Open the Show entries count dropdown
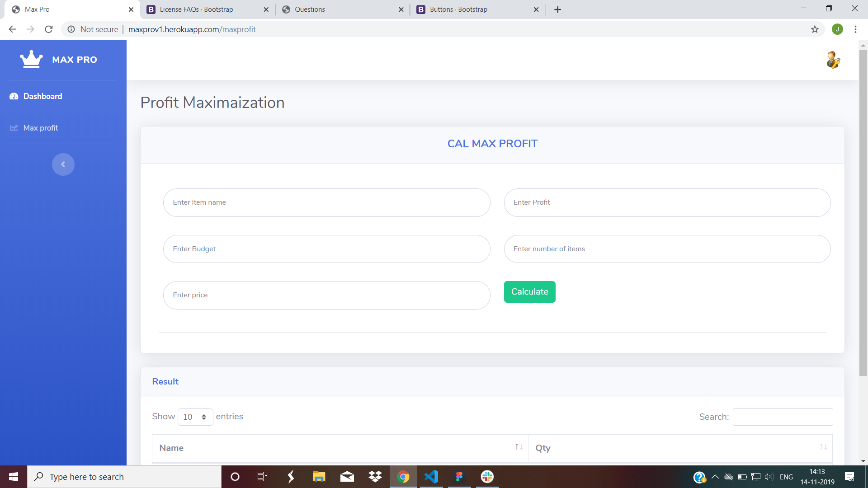 click(195, 417)
